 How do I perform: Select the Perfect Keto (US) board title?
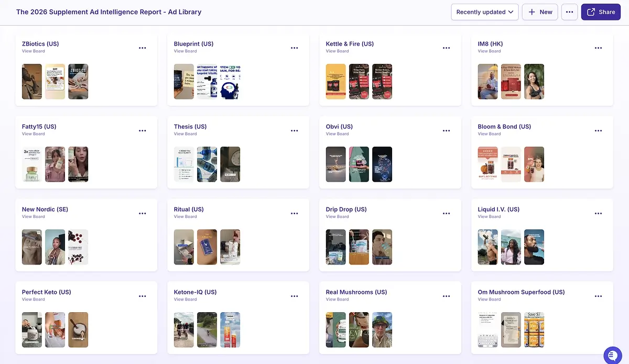[47, 292]
